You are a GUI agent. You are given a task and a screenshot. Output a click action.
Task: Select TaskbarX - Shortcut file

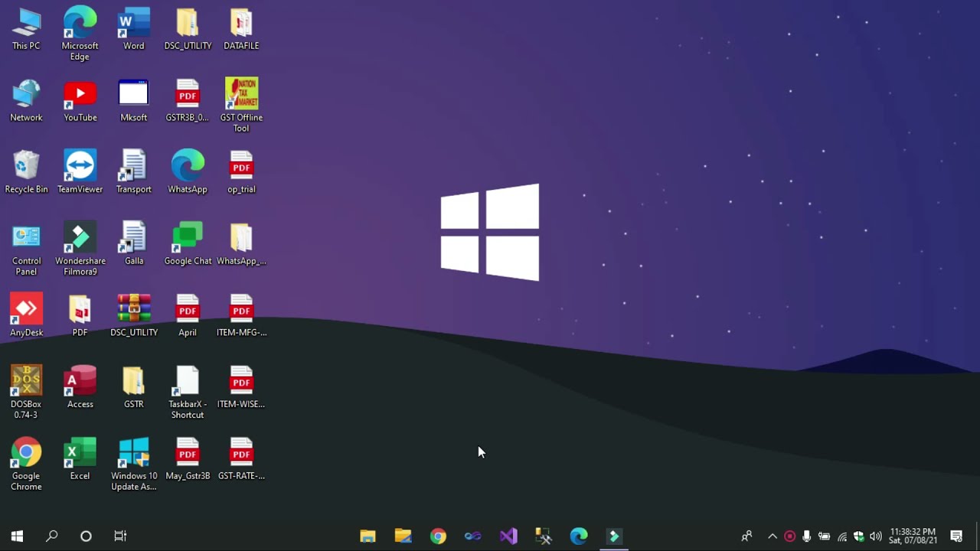pos(188,393)
